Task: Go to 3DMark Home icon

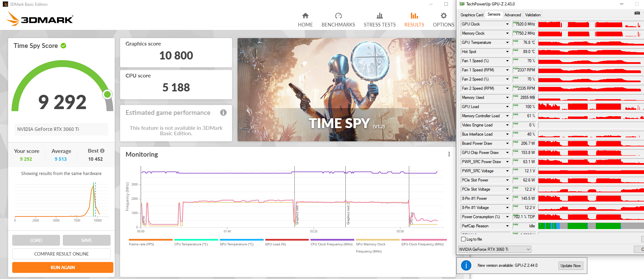Action: [x=305, y=16]
